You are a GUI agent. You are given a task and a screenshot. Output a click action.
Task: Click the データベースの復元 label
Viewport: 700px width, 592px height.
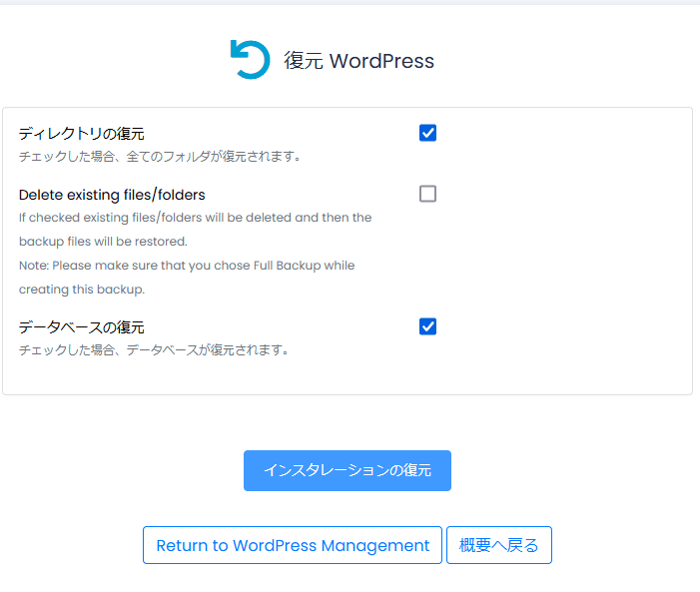(82, 327)
